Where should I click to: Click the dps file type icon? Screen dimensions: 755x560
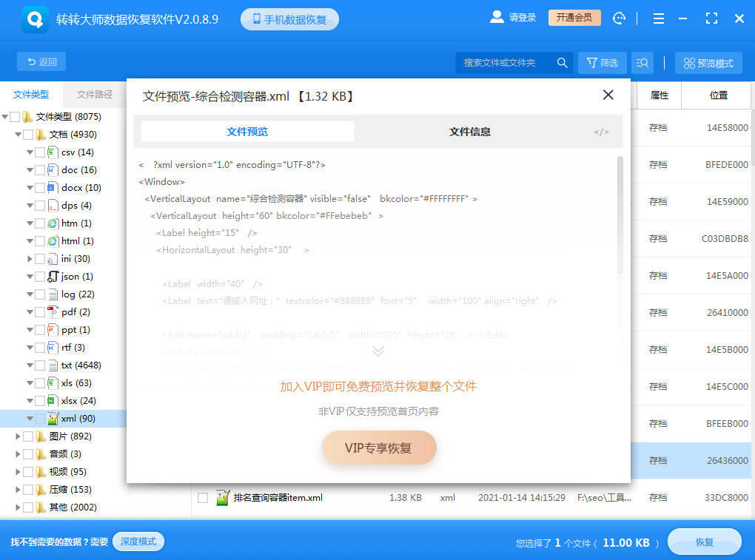click(53, 206)
